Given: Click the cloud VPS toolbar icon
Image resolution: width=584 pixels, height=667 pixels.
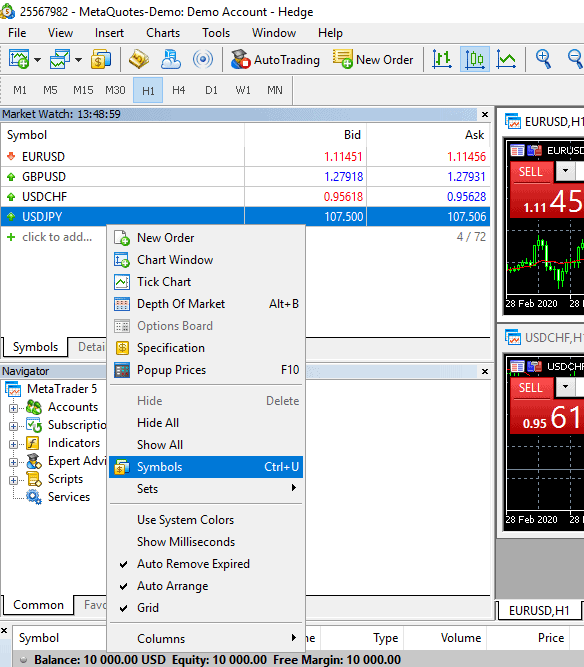Looking at the screenshot, I should (x=171, y=59).
